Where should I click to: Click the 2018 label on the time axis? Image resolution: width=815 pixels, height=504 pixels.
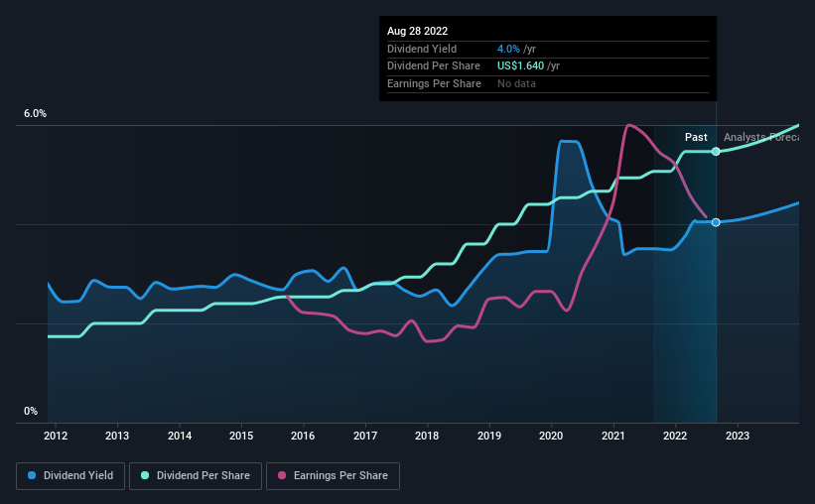point(427,436)
